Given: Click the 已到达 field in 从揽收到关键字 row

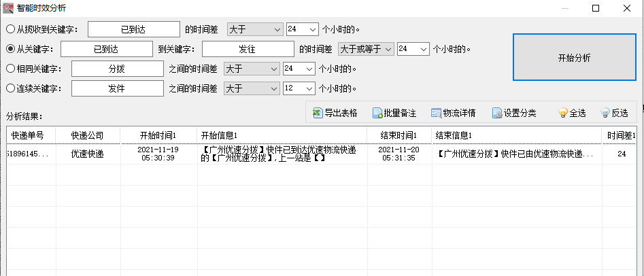Looking at the screenshot, I should pos(134,29).
